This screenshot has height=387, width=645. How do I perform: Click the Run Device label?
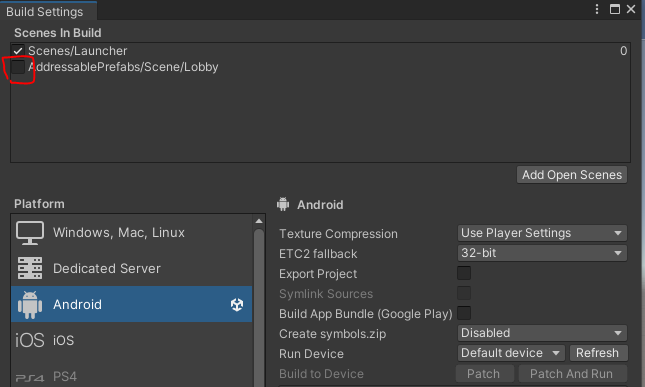311,354
